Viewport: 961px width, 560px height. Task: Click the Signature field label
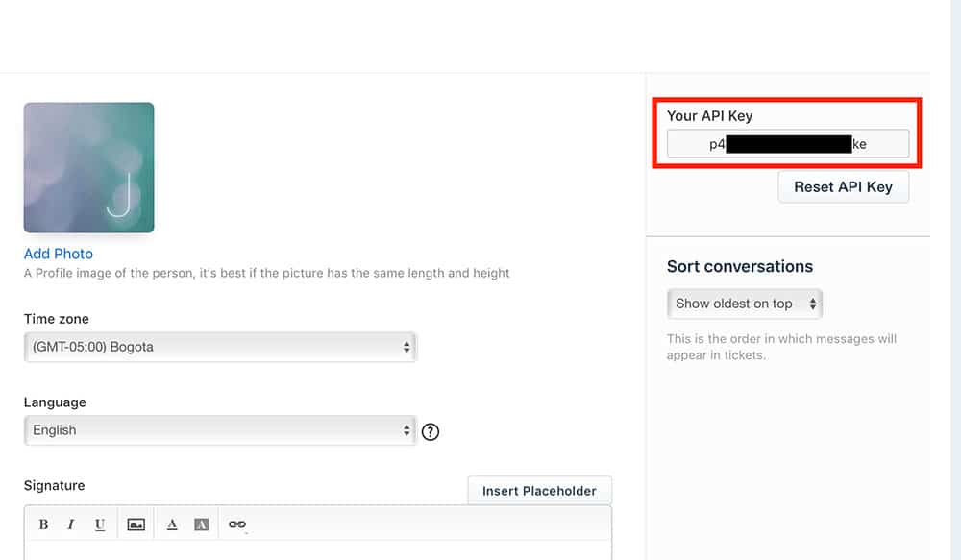55,486
